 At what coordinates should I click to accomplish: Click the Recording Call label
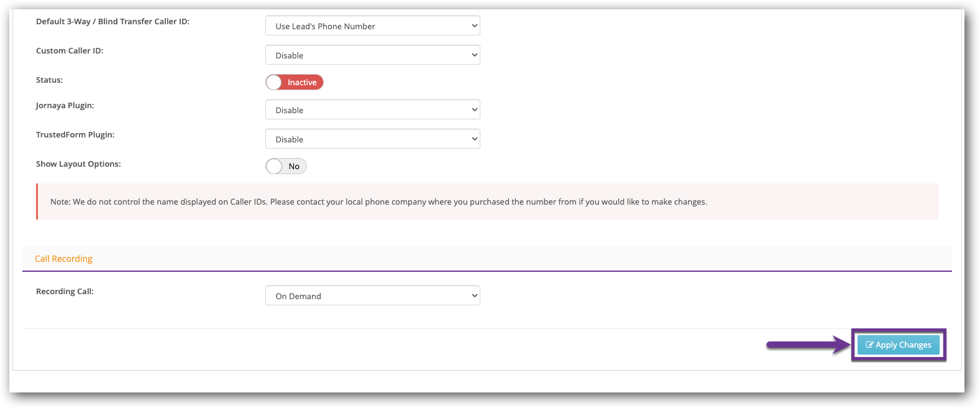(x=65, y=292)
